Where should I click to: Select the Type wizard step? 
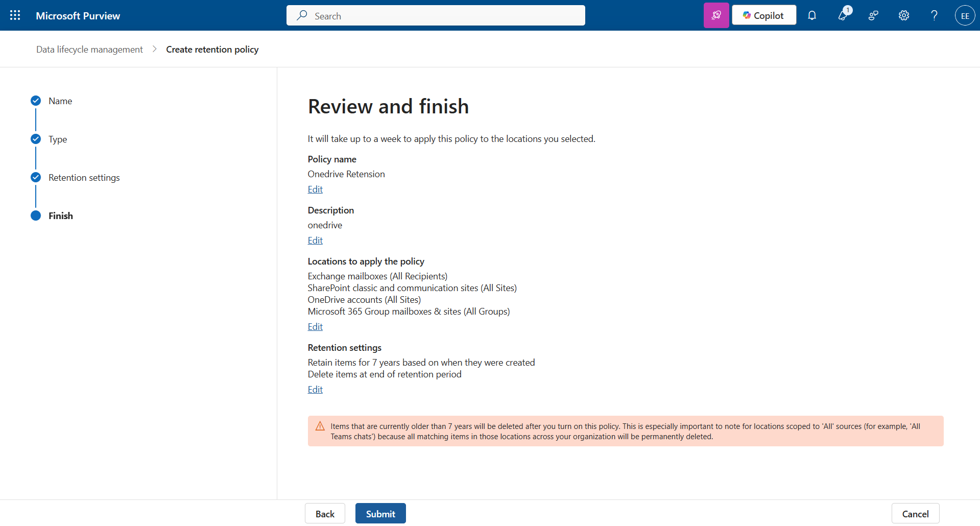pos(58,139)
